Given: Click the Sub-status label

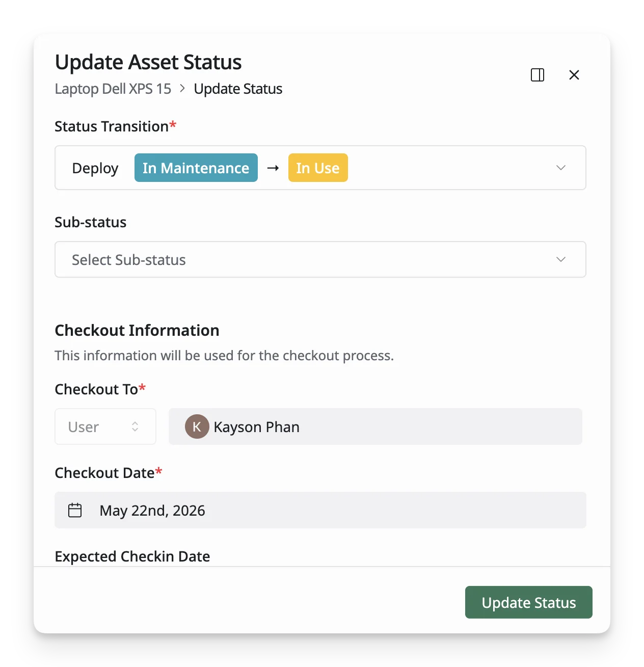Looking at the screenshot, I should point(91,222).
